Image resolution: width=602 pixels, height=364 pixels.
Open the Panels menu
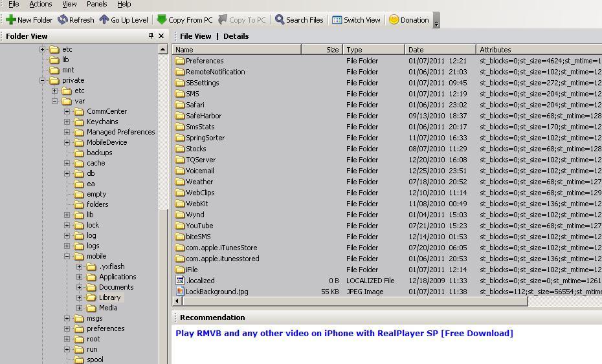pyautogui.click(x=96, y=4)
